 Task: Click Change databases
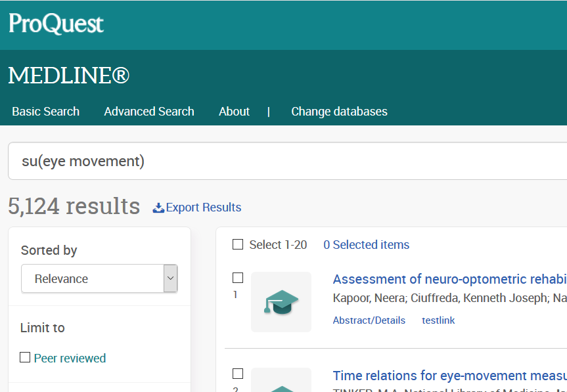(x=339, y=112)
